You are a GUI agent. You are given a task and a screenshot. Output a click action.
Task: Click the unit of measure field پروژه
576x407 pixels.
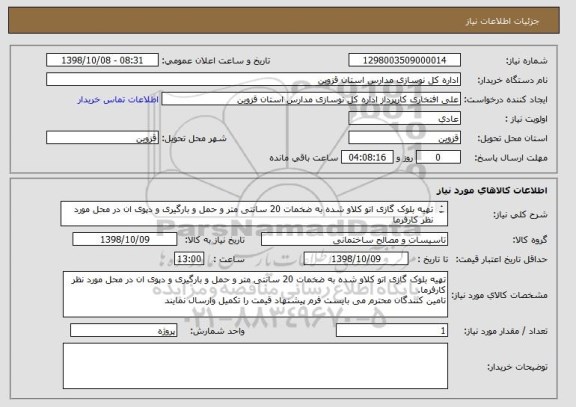(123, 331)
